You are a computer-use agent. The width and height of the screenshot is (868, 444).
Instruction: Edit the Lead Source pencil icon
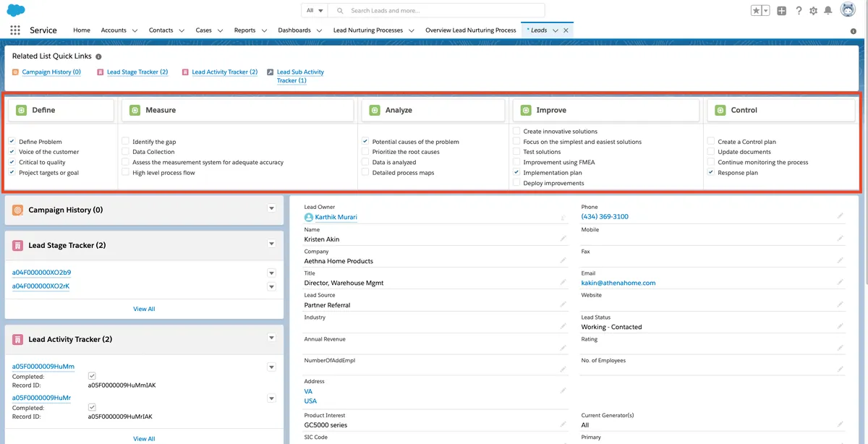point(563,304)
